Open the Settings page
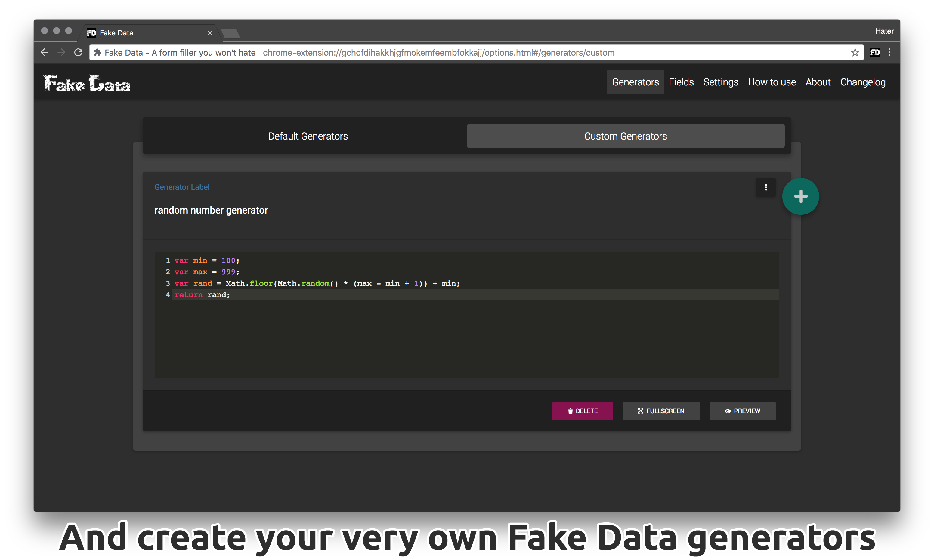Image resolution: width=934 pixels, height=560 pixels. point(720,82)
